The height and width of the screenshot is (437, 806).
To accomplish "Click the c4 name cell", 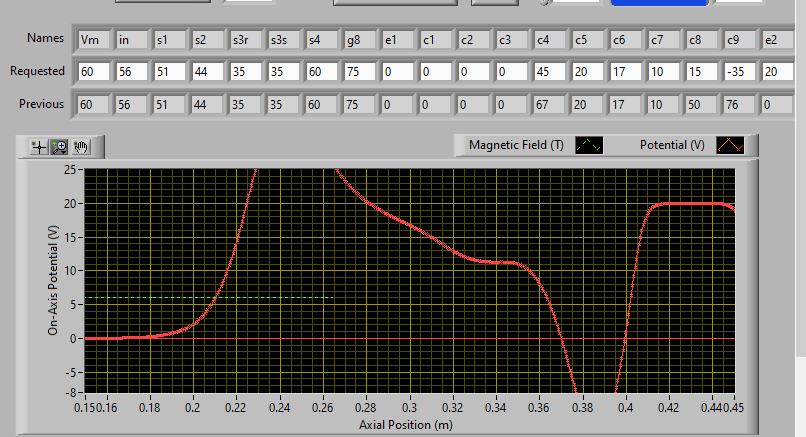I will click(551, 40).
